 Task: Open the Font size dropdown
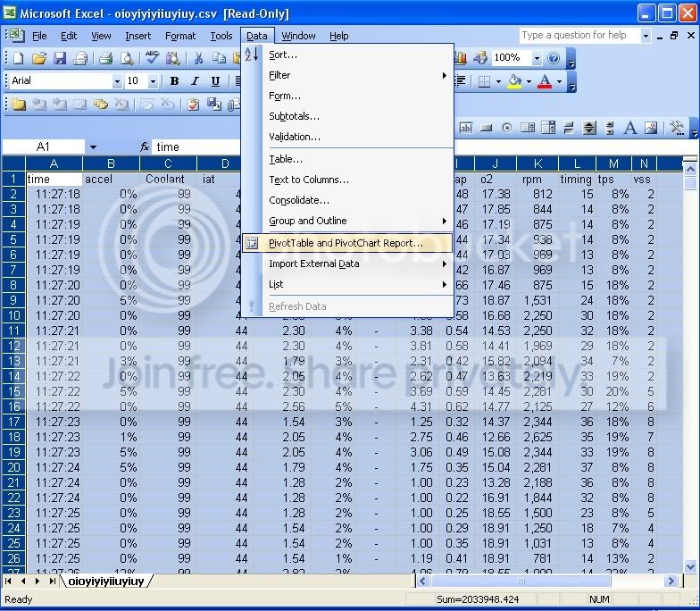153,81
